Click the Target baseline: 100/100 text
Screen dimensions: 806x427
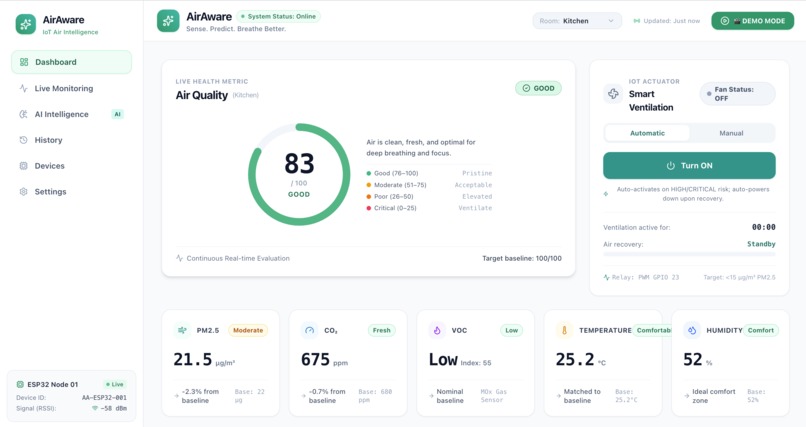522,258
